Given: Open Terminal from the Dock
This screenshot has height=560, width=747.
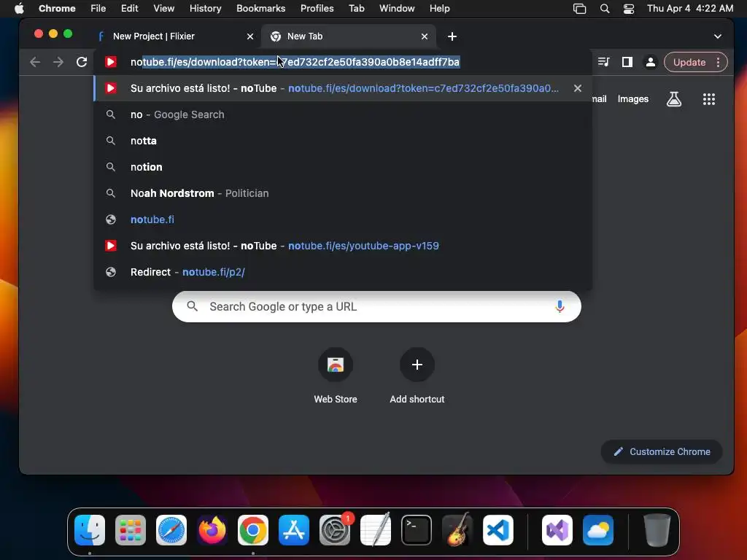Looking at the screenshot, I should point(417,530).
